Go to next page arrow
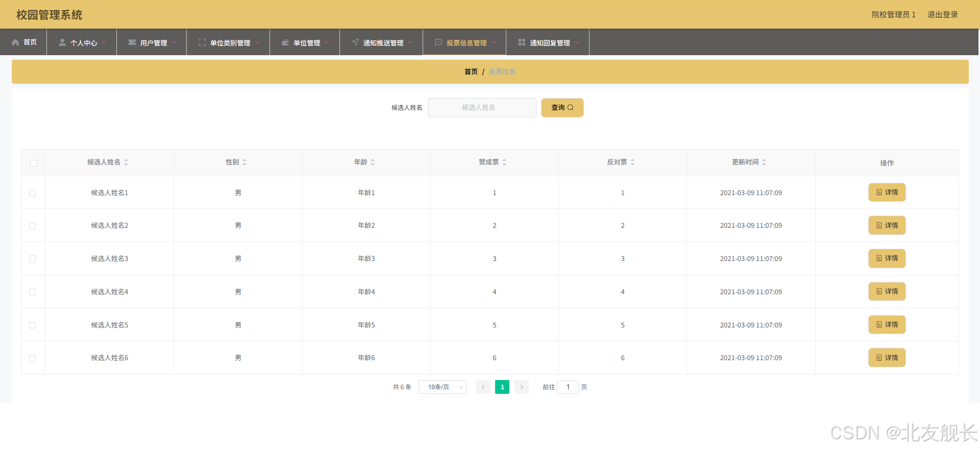980x449 pixels. 522,387
